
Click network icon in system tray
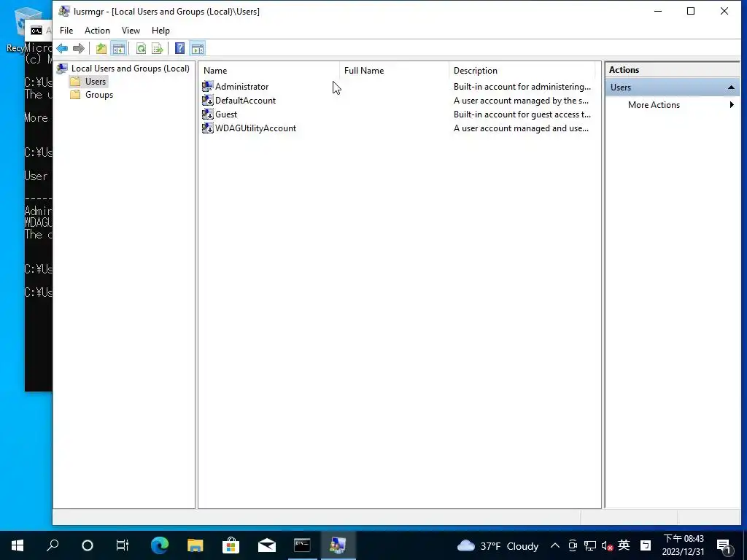pos(589,545)
